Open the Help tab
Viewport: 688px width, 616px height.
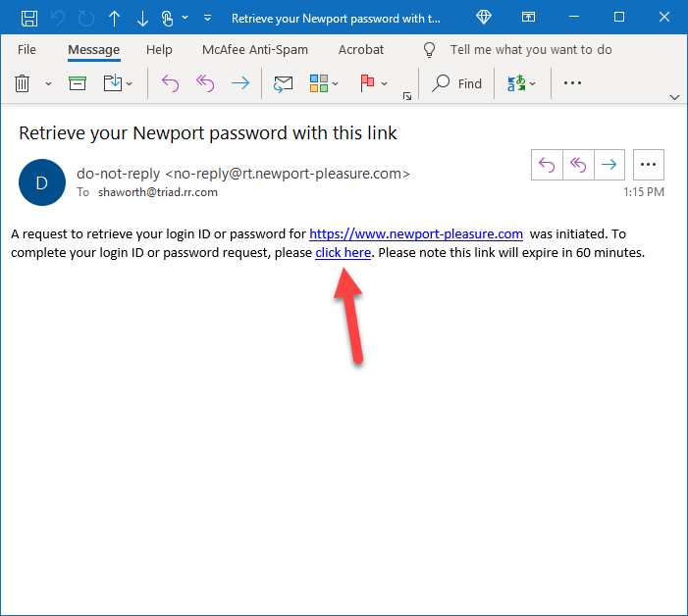pos(159,50)
